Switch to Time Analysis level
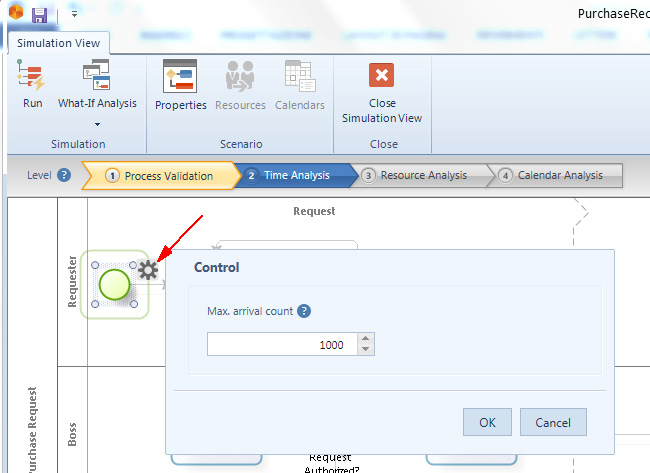 click(x=295, y=175)
